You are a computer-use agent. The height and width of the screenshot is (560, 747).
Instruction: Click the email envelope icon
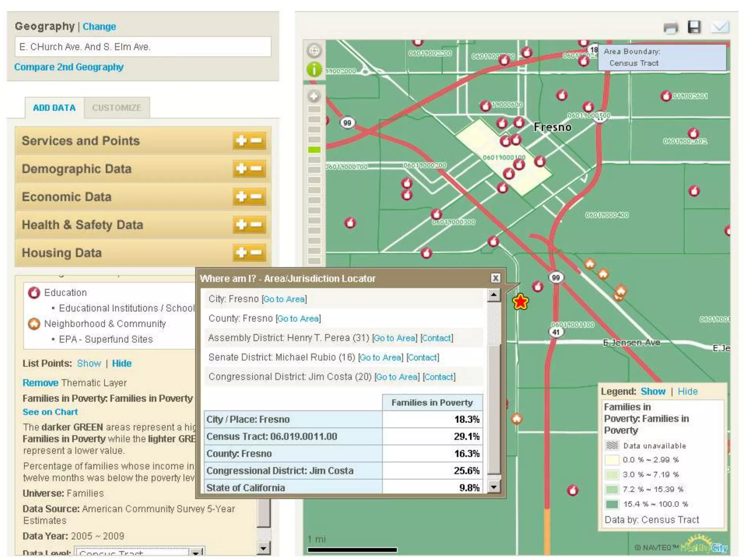720,27
